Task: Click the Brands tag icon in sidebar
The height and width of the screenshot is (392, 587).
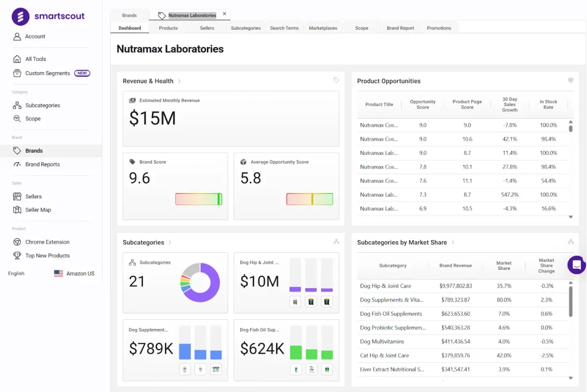Action: (17, 151)
